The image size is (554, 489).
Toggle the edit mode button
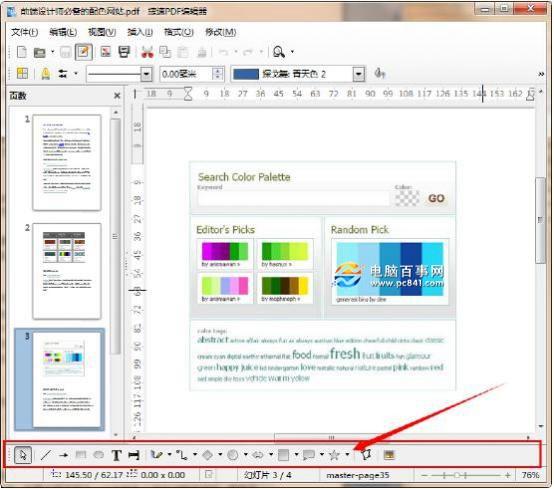tap(84, 52)
